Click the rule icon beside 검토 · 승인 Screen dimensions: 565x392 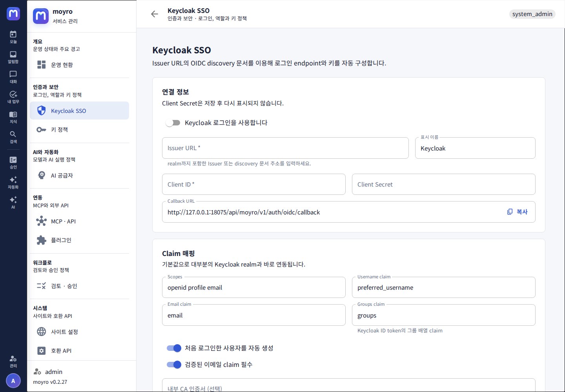coord(42,286)
